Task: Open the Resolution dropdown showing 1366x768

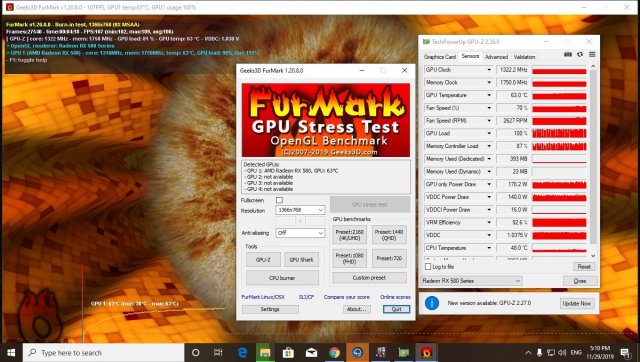Action: pos(300,210)
